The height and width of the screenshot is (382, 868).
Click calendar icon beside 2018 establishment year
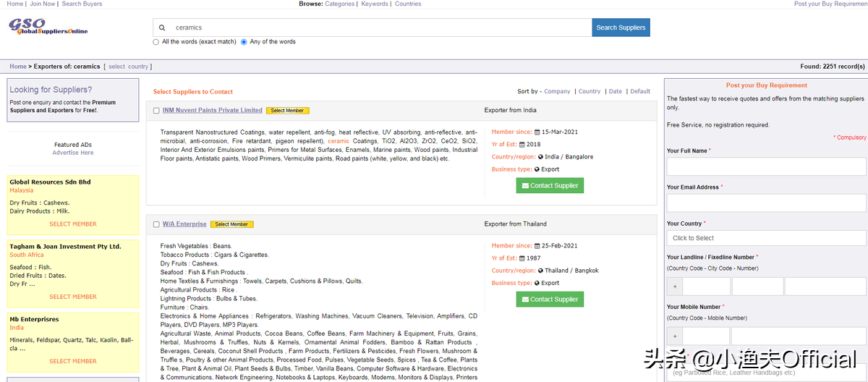pyautogui.click(x=522, y=145)
